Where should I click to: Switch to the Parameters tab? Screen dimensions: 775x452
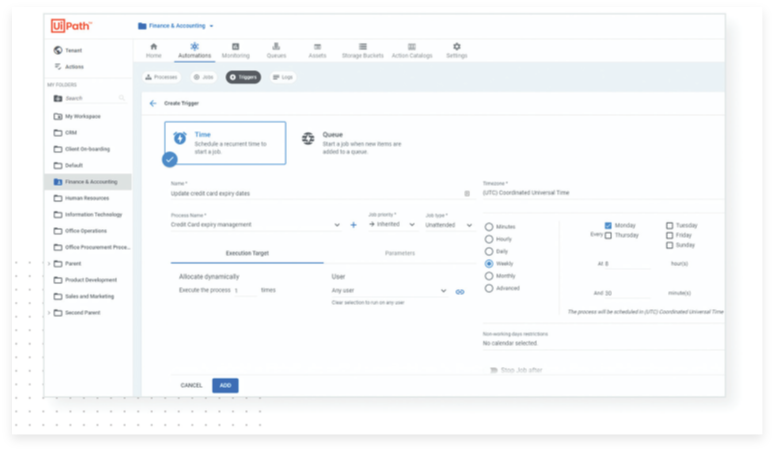(x=400, y=253)
